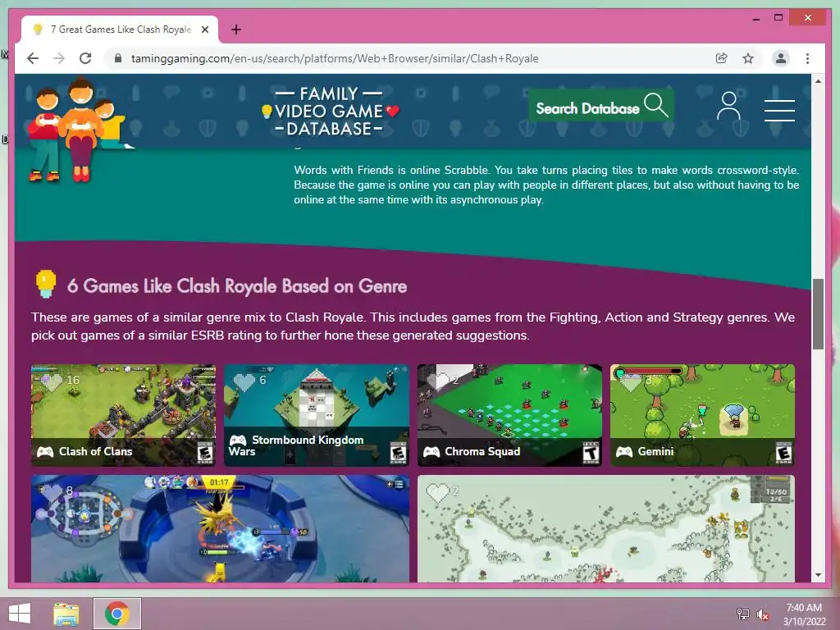Open the Chrome profile avatar
Screen dimensions: 840x630
[781, 58]
